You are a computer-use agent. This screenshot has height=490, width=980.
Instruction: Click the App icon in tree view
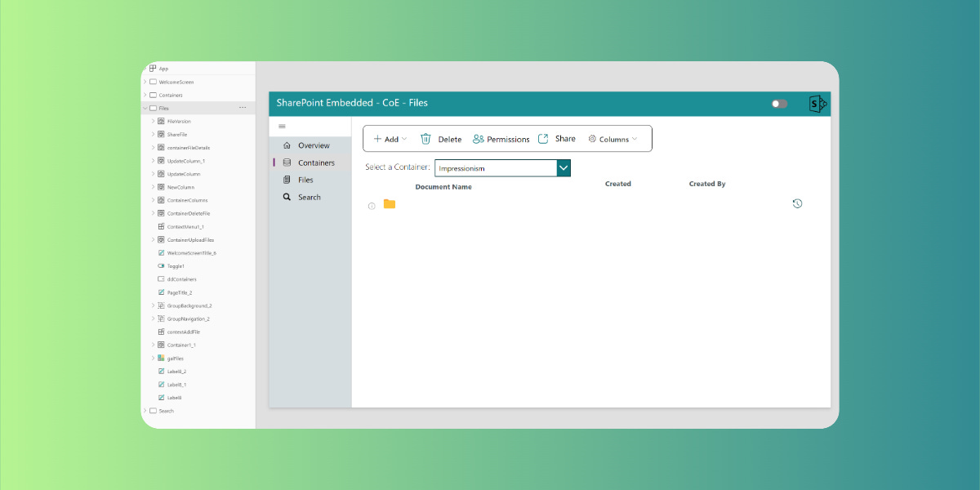[x=153, y=69]
